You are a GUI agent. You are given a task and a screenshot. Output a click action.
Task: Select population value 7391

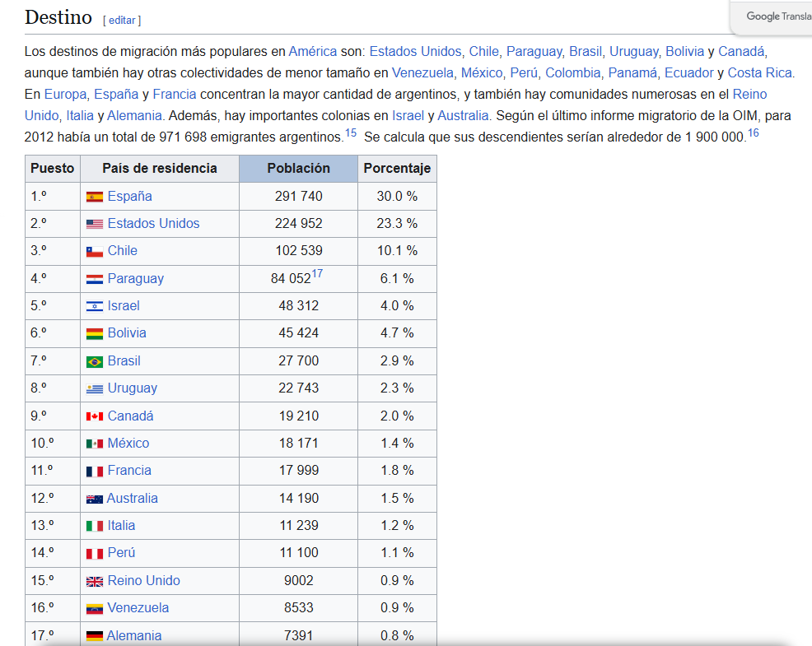click(298, 635)
